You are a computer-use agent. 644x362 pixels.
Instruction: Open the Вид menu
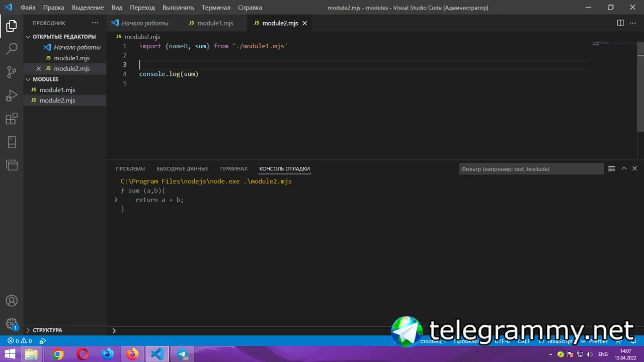tap(117, 8)
